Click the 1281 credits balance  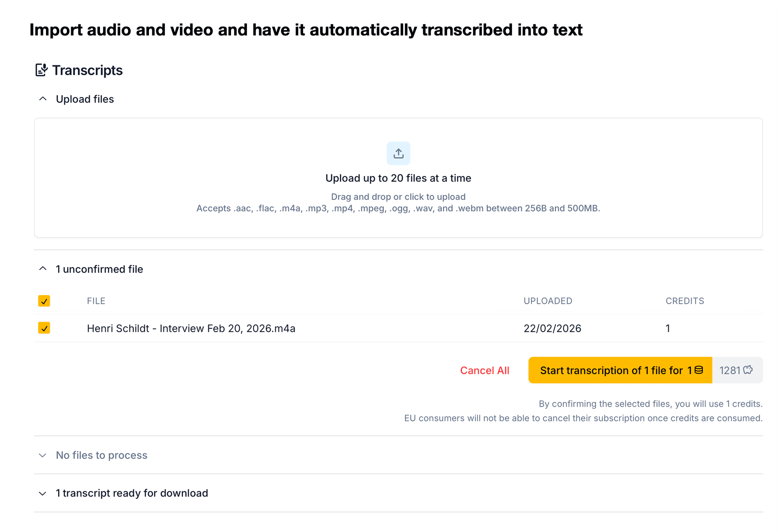tap(730, 370)
